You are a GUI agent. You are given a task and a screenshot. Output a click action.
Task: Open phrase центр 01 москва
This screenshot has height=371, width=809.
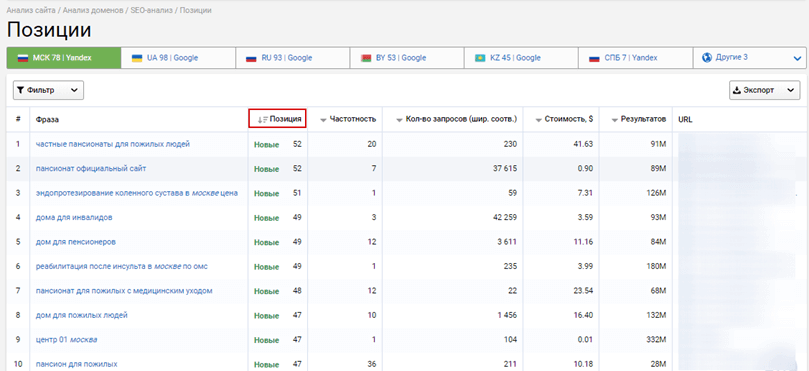[x=66, y=340]
